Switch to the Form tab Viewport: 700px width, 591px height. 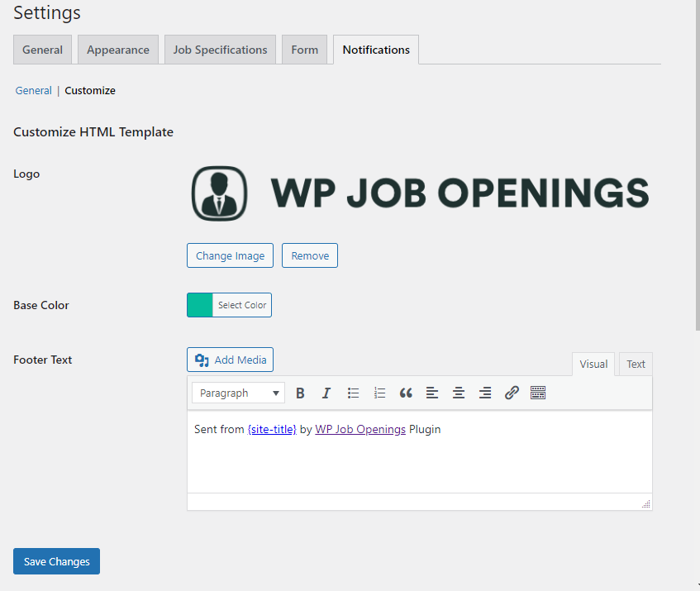pos(304,50)
